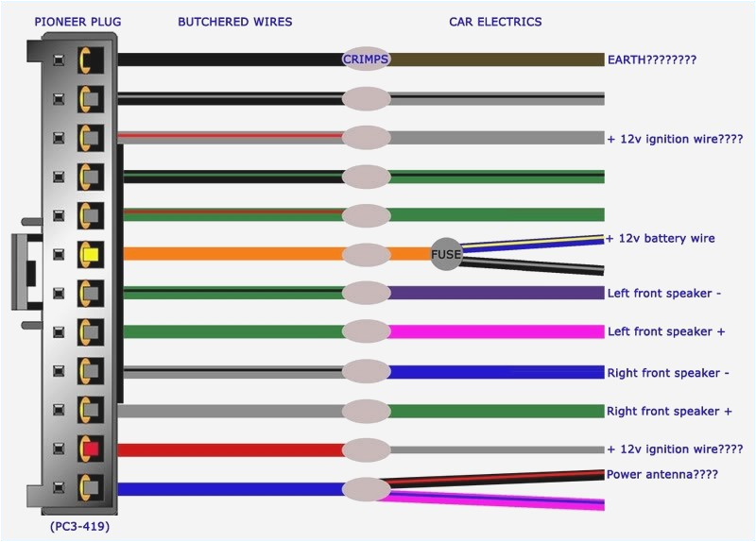Click the 'Right front speaker +' label

(x=669, y=411)
